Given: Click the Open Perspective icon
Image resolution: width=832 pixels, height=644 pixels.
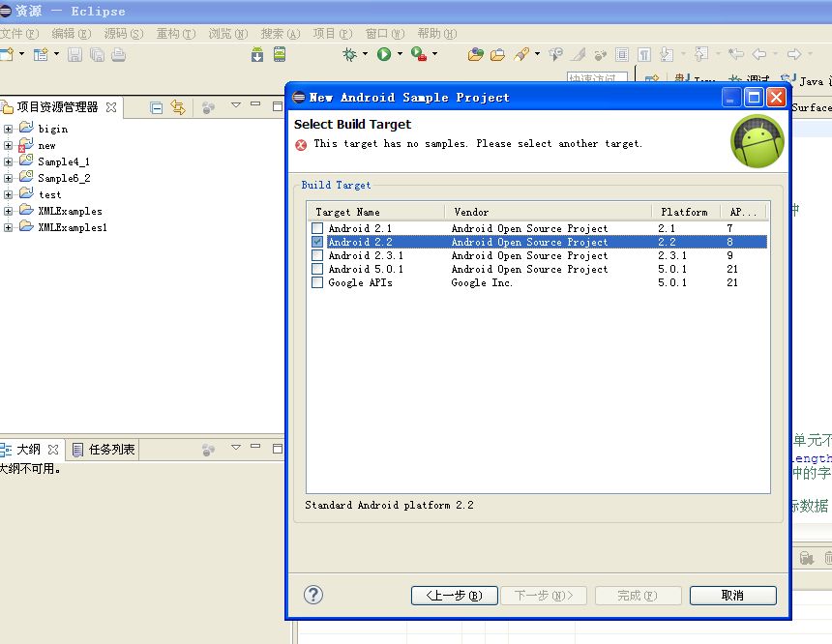Looking at the screenshot, I should tap(652, 79).
